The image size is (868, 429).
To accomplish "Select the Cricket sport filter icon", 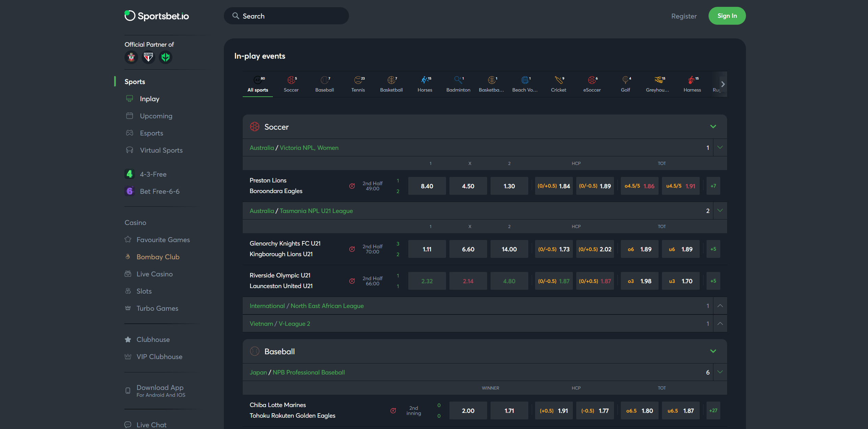I will coord(558,80).
